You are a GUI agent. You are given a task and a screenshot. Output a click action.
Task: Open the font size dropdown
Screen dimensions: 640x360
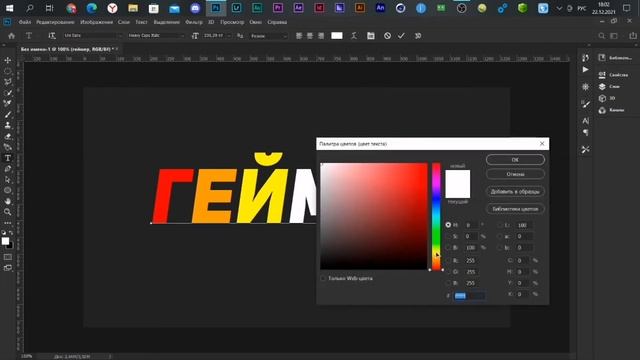(x=217, y=36)
